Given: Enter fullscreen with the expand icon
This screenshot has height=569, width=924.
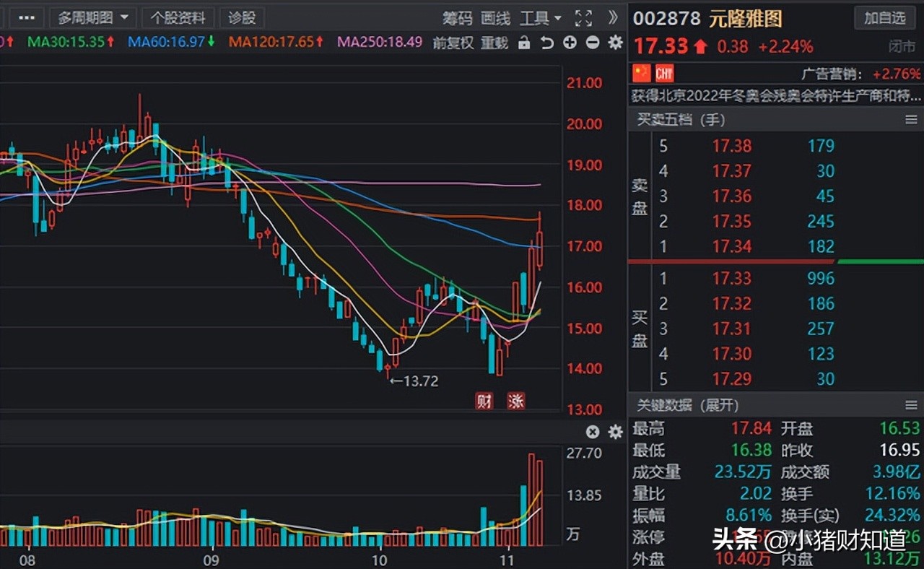Looking at the screenshot, I should pos(583,18).
